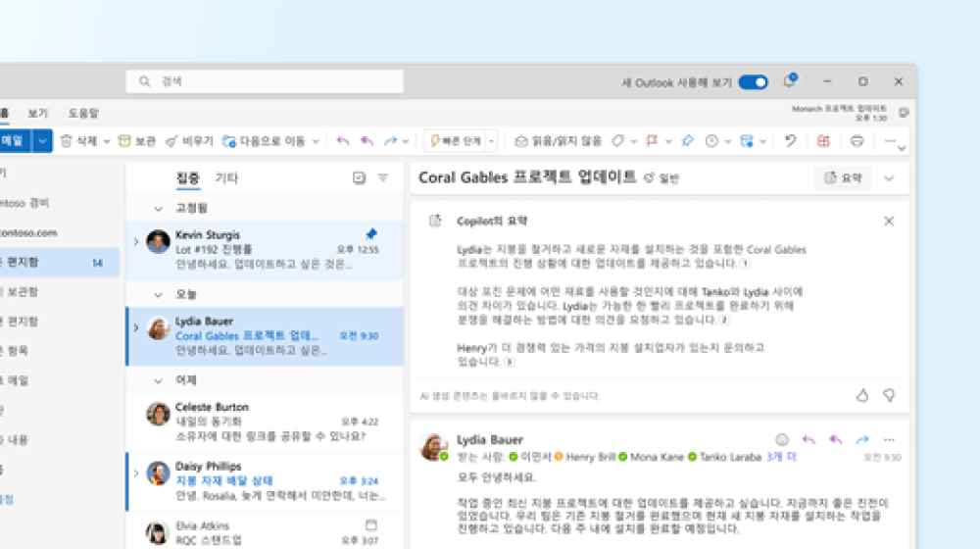
Task: Close the Copilot summary panel
Action: [x=889, y=222]
